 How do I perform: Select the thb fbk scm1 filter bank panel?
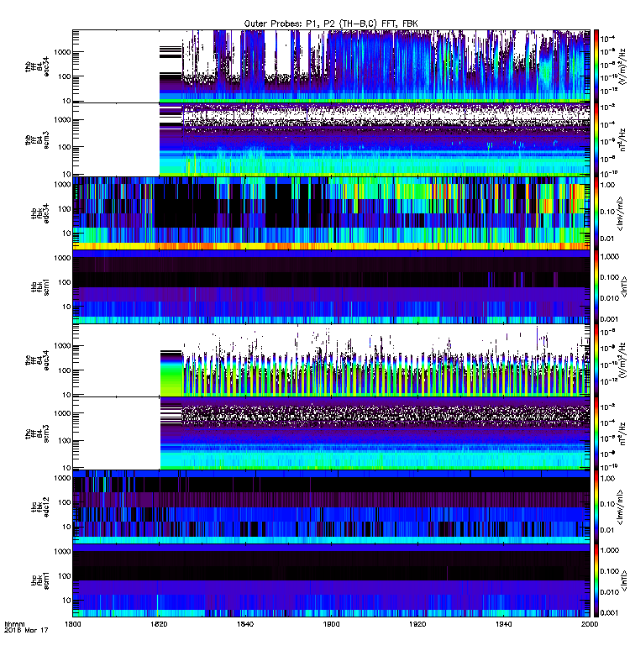click(331, 286)
